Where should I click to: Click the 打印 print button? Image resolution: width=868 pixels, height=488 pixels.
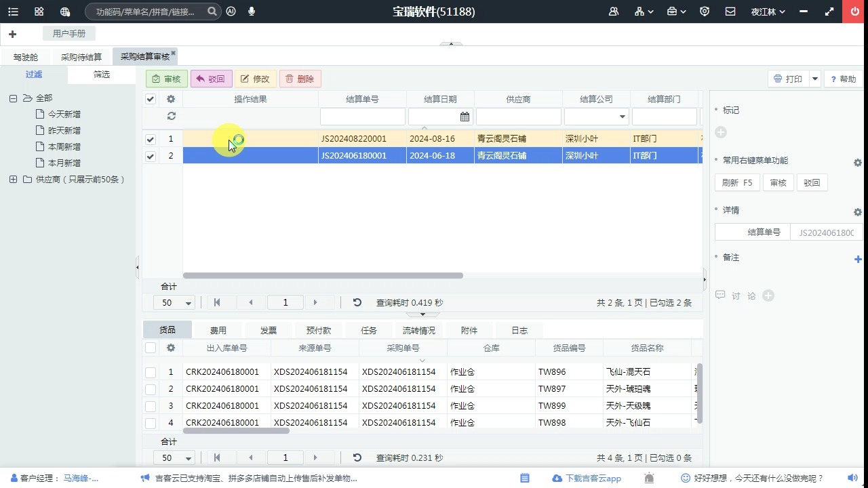click(x=788, y=79)
